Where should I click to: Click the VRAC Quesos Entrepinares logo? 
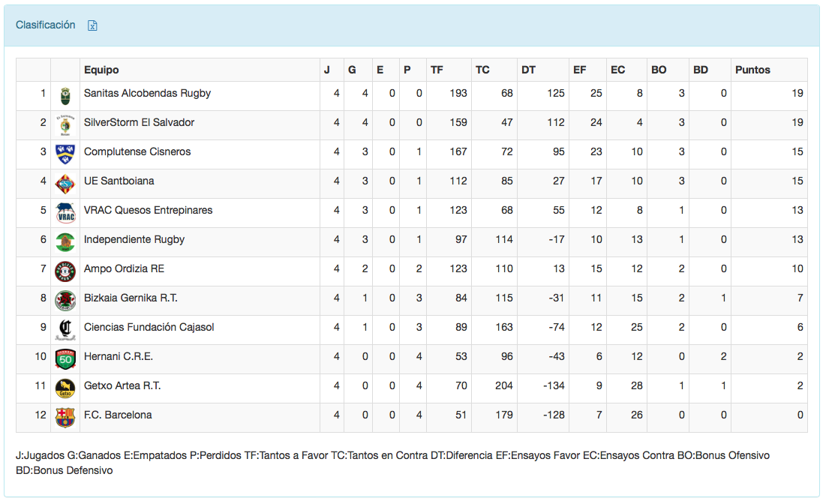click(65, 212)
